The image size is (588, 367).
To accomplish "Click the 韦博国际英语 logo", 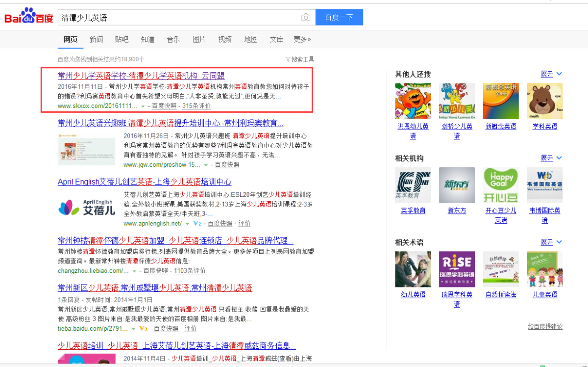I will tap(544, 185).
